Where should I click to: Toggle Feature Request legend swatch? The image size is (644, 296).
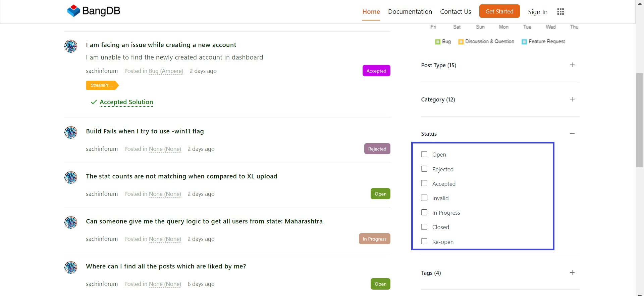pos(524,42)
